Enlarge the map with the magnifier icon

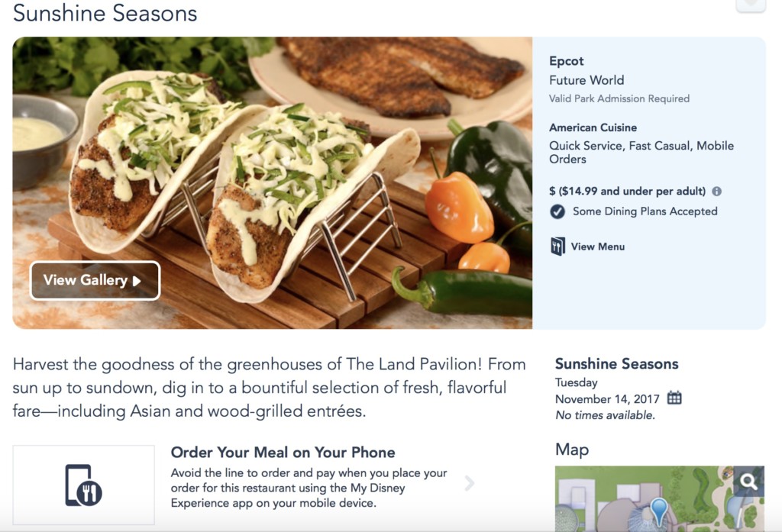click(748, 482)
